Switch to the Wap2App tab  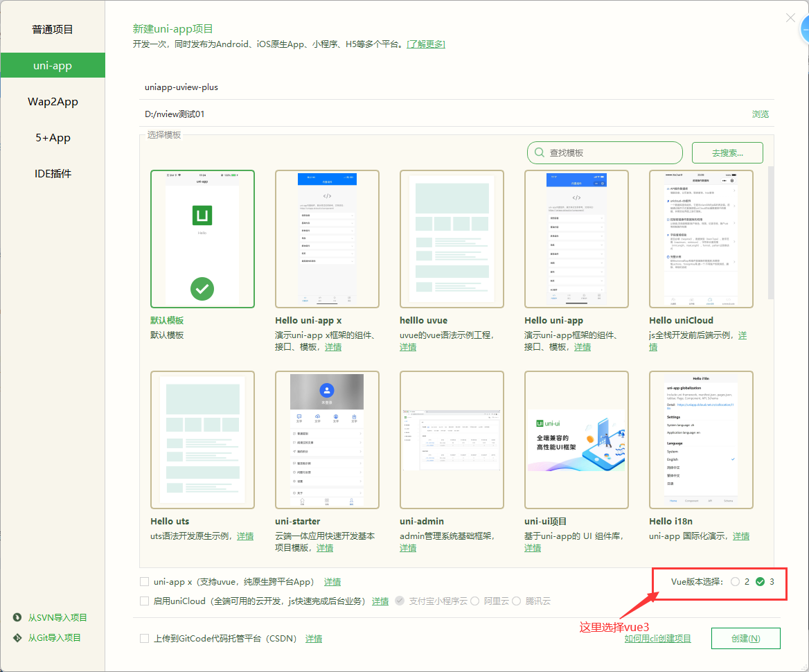pyautogui.click(x=53, y=102)
